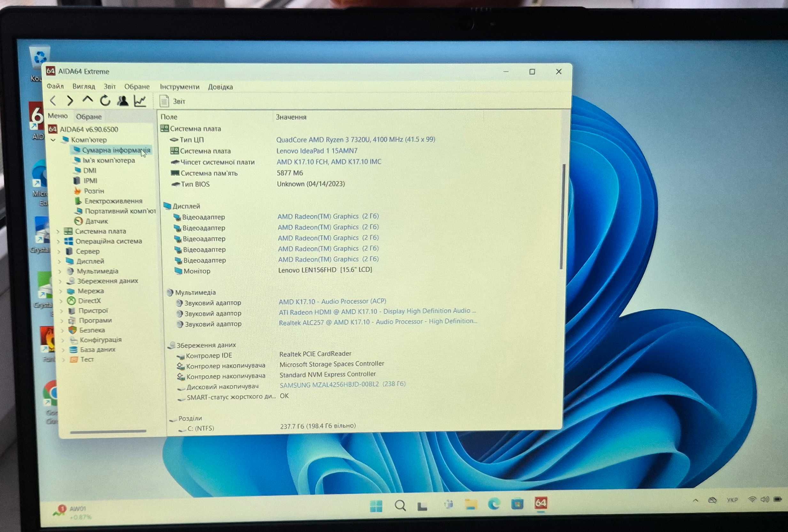Open ATI Radeon HDMI audio link
Screen dimensions: 788x532
click(377, 311)
